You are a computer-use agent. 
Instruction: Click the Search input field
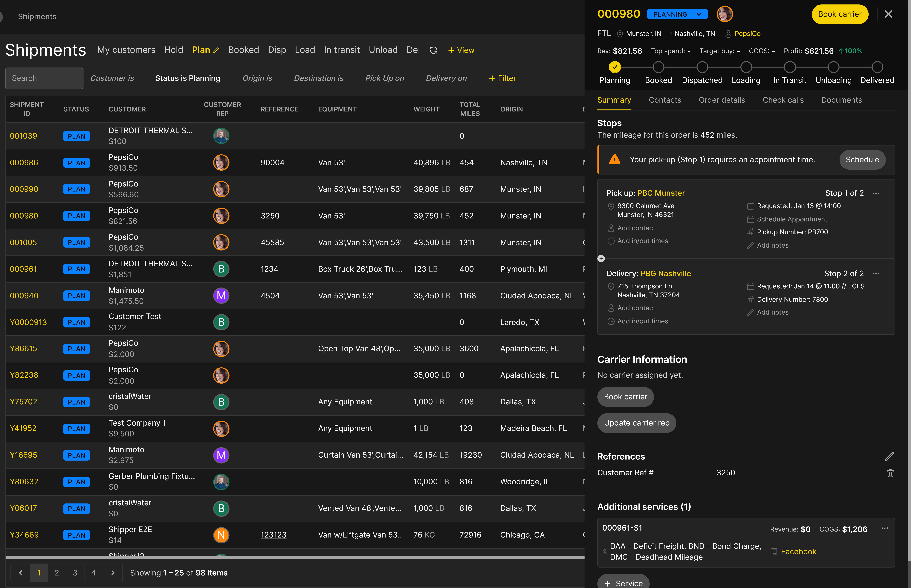(x=44, y=78)
